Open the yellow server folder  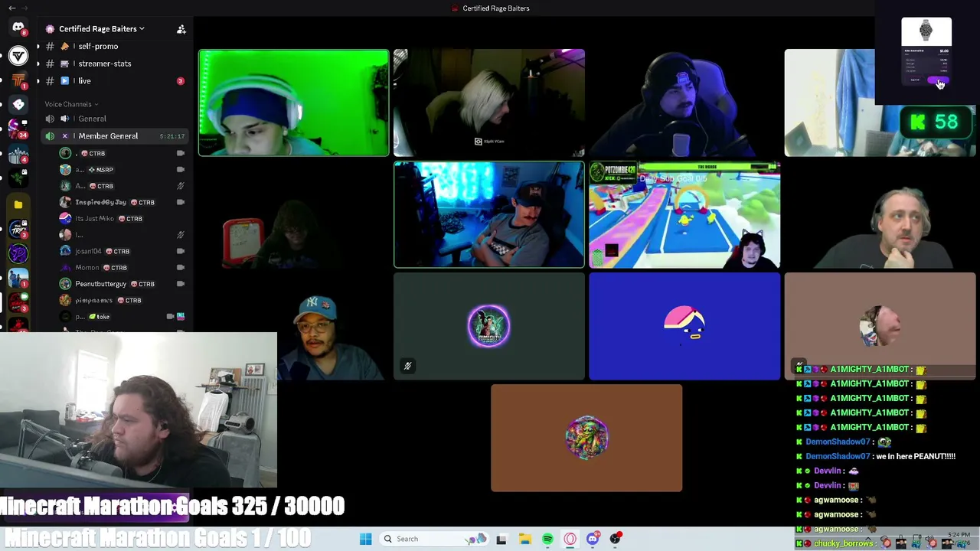coord(18,204)
